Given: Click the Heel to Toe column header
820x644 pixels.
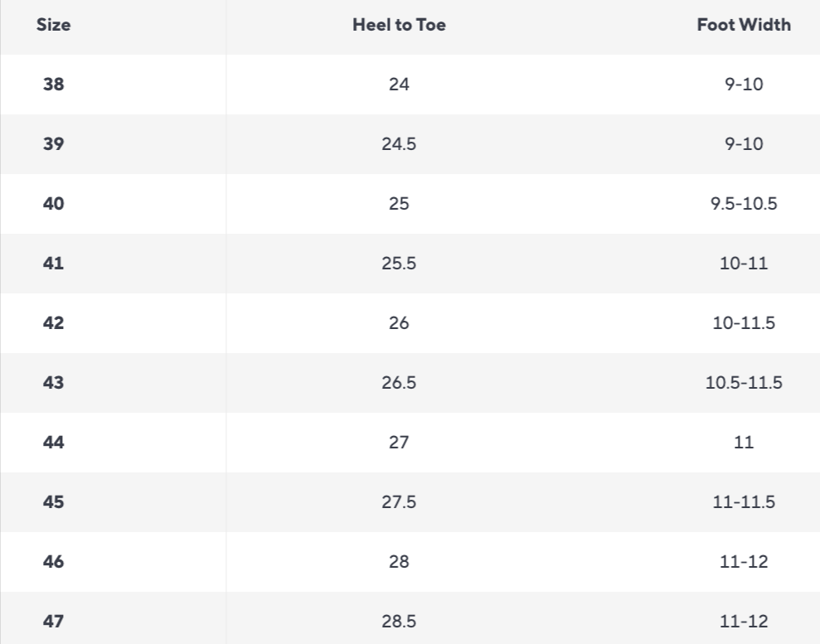Looking at the screenshot, I should point(399,25).
